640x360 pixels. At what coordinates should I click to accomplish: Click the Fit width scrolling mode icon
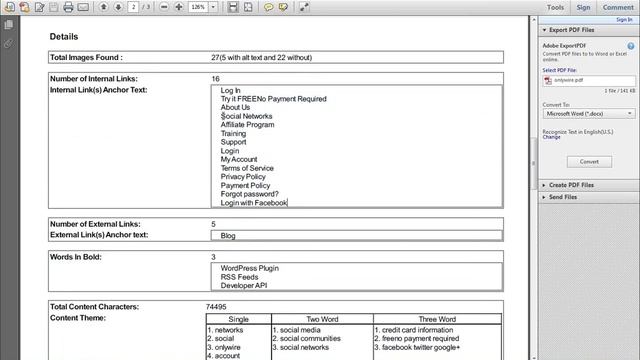tap(233, 7)
